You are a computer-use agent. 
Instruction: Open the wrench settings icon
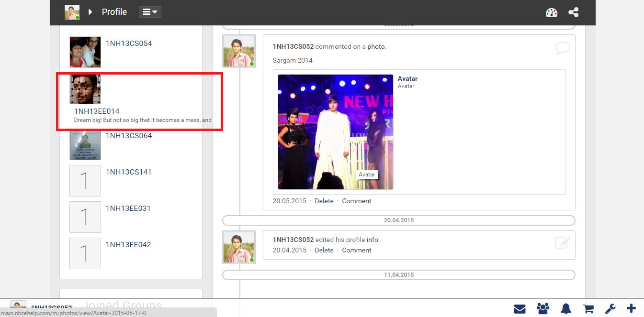610,309
